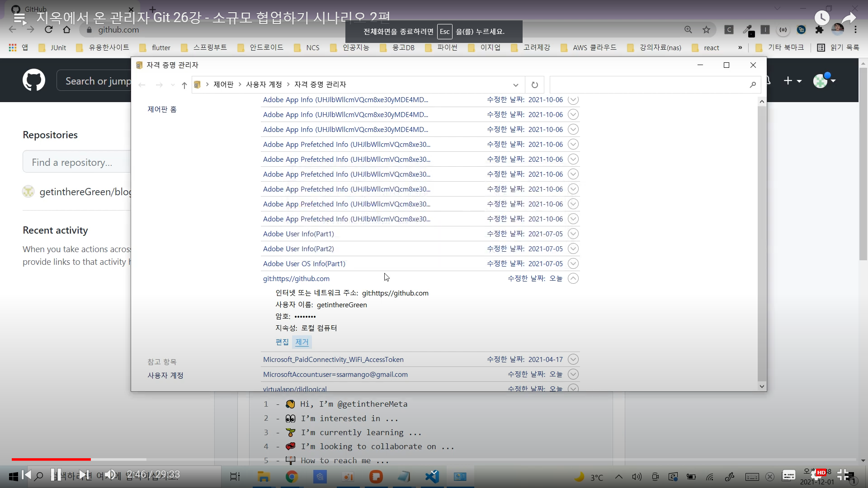Refresh the Credential Manager address bar
The image size is (868, 488).
pos(534,84)
